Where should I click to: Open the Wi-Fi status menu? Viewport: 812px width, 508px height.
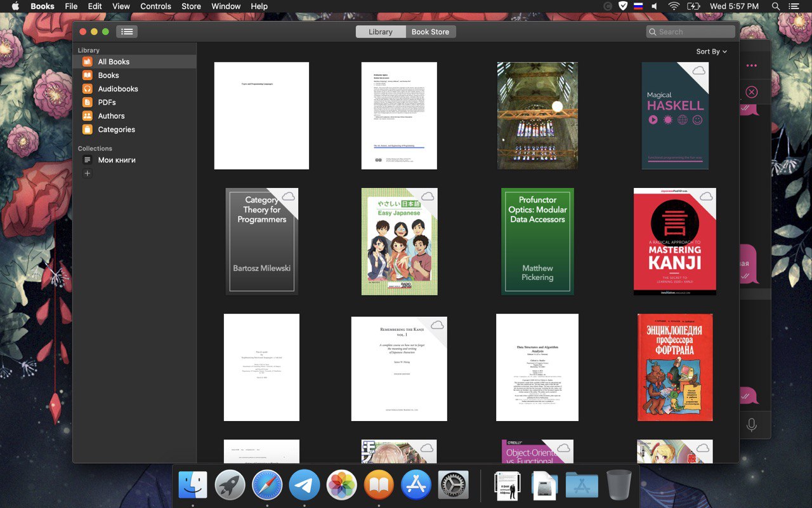(674, 6)
